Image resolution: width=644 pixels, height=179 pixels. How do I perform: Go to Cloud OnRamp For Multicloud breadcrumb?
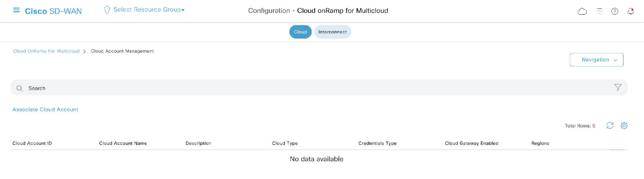tap(46, 51)
